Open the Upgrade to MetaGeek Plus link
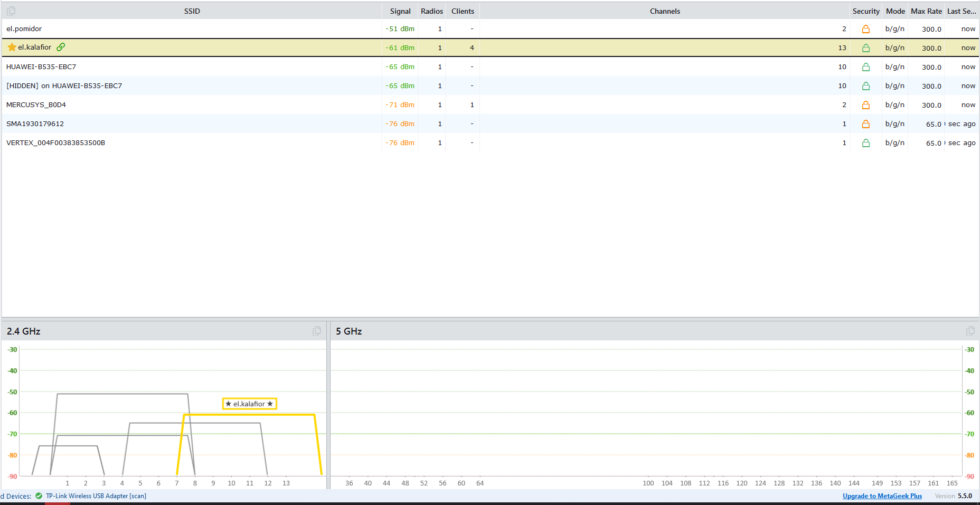The image size is (980, 505). (x=882, y=496)
